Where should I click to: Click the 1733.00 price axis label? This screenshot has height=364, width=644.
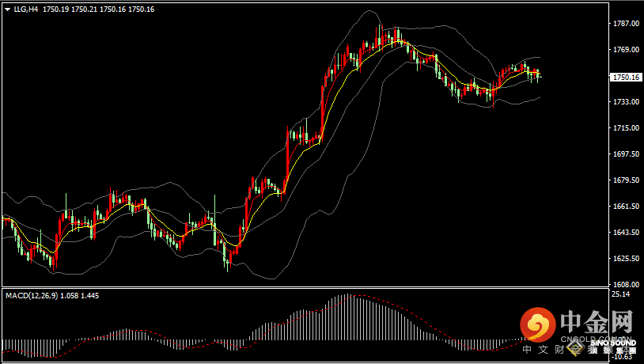(x=625, y=102)
